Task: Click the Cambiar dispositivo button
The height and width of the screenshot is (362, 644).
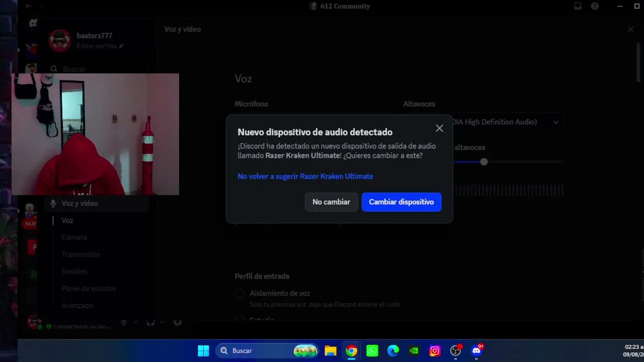Action: (x=401, y=202)
